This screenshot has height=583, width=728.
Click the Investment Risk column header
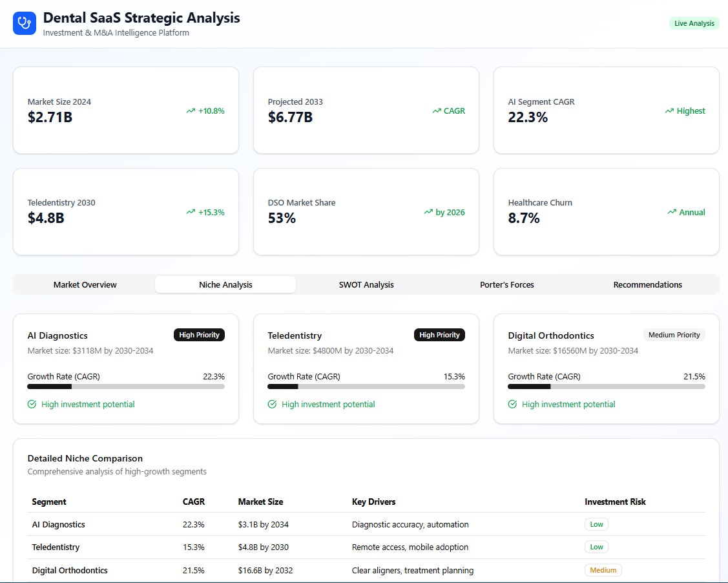point(615,502)
